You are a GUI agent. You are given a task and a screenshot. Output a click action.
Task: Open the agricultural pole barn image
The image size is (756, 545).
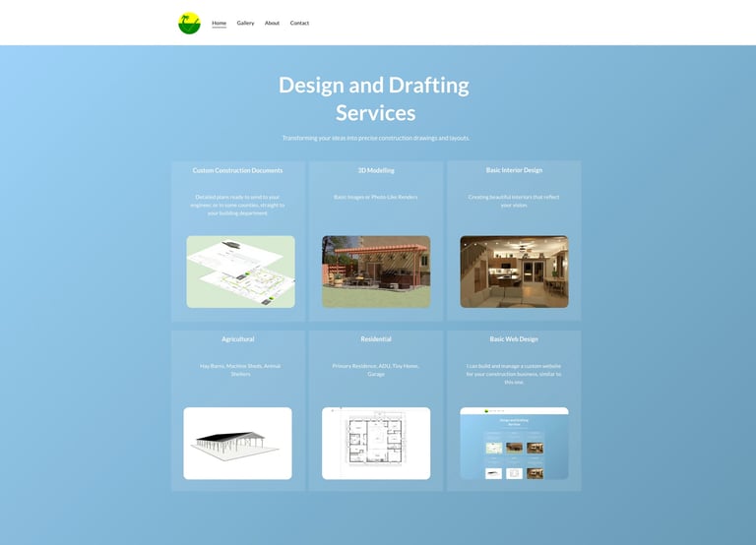point(237,444)
